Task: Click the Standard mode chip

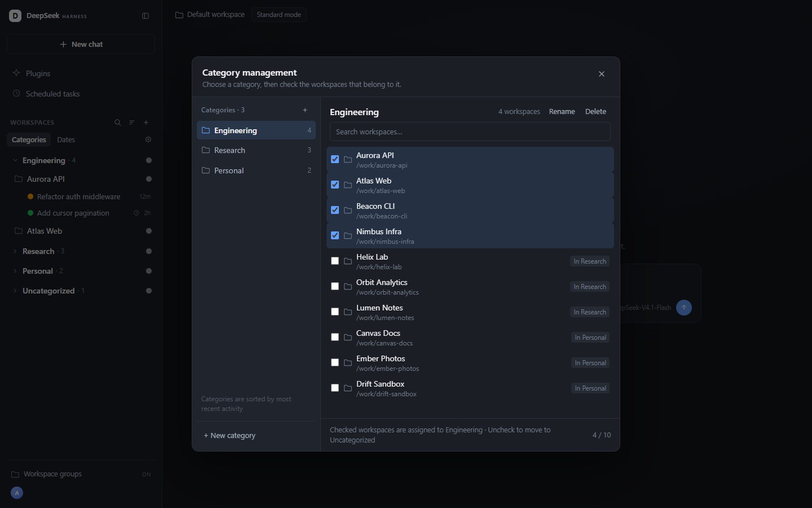Action: point(279,15)
